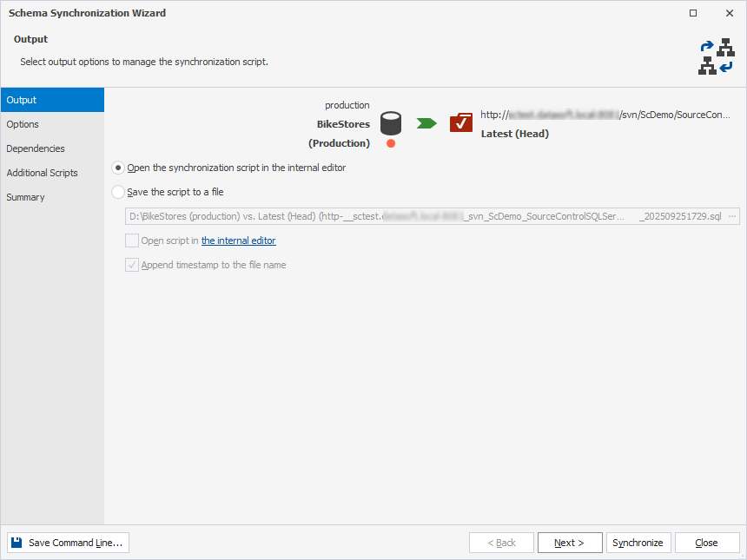Toggle the 'Append timestamp to the file name' checkbox
This screenshot has width=747, height=560.
click(131, 265)
